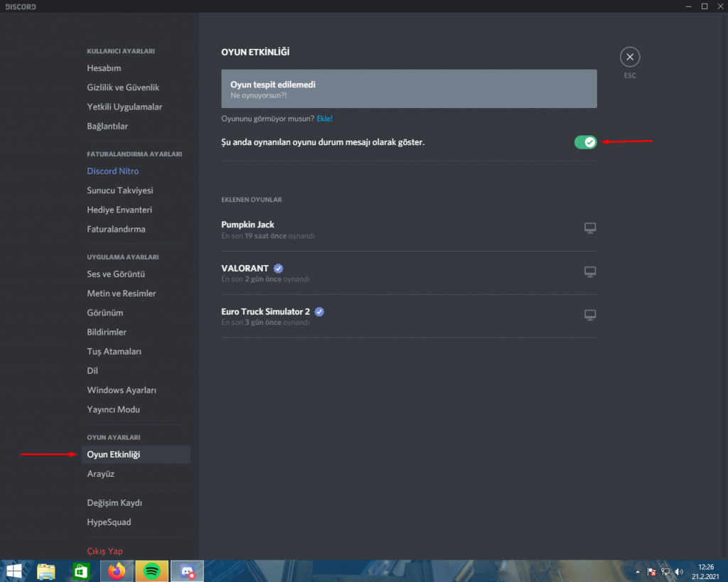The width and height of the screenshot is (728, 582).
Task: Open File Explorer in the taskbar
Action: point(46,571)
